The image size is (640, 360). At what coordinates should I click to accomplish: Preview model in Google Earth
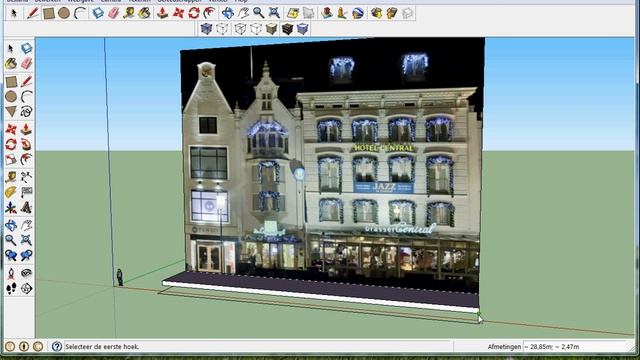tap(358, 13)
